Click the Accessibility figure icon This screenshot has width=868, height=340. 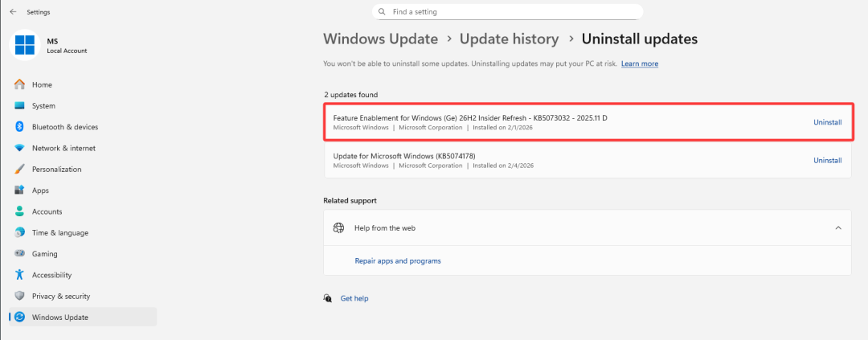(19, 275)
